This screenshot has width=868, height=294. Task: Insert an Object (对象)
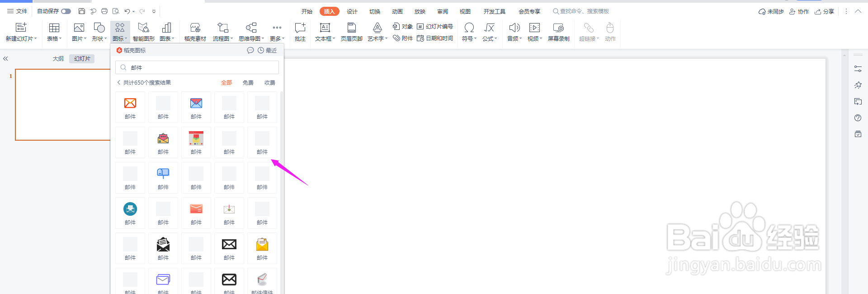403,27
